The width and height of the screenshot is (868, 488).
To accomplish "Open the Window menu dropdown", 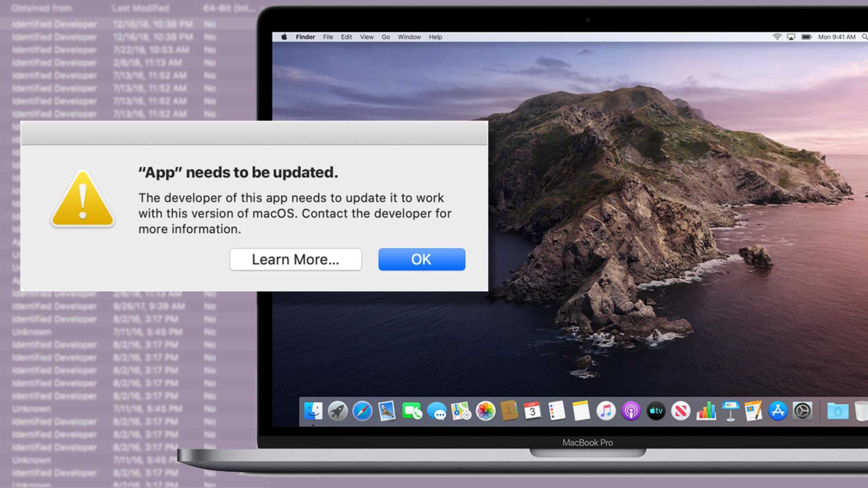I will (x=410, y=37).
